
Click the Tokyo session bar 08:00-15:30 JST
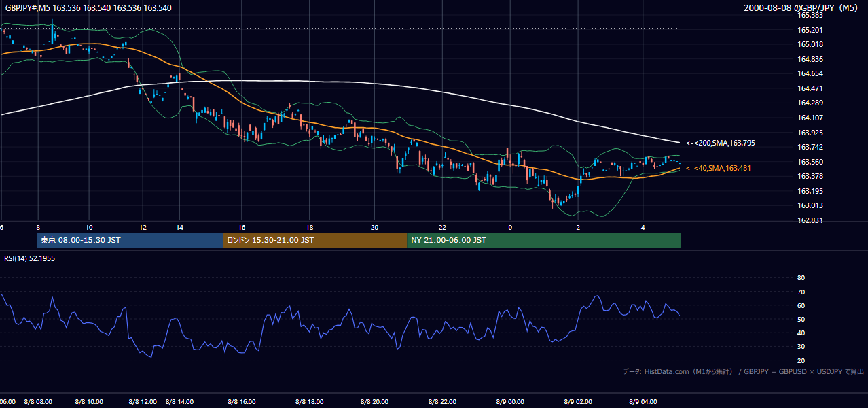coord(130,240)
